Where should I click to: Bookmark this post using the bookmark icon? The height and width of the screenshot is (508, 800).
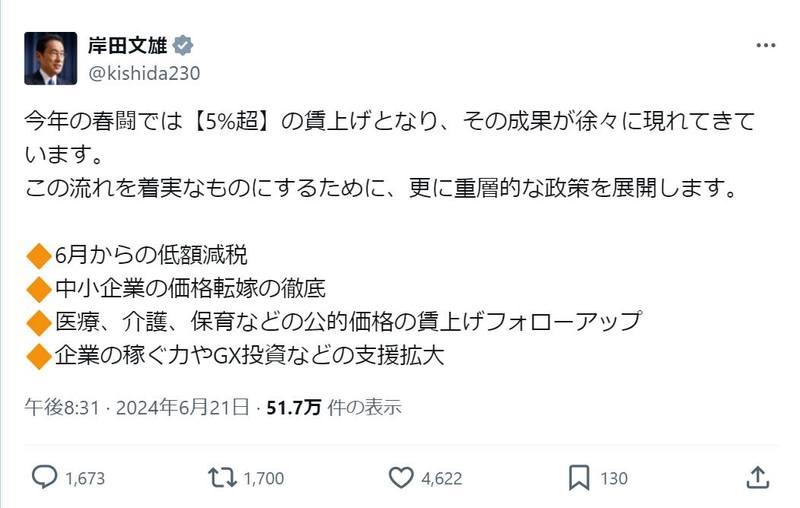pyautogui.click(x=578, y=477)
